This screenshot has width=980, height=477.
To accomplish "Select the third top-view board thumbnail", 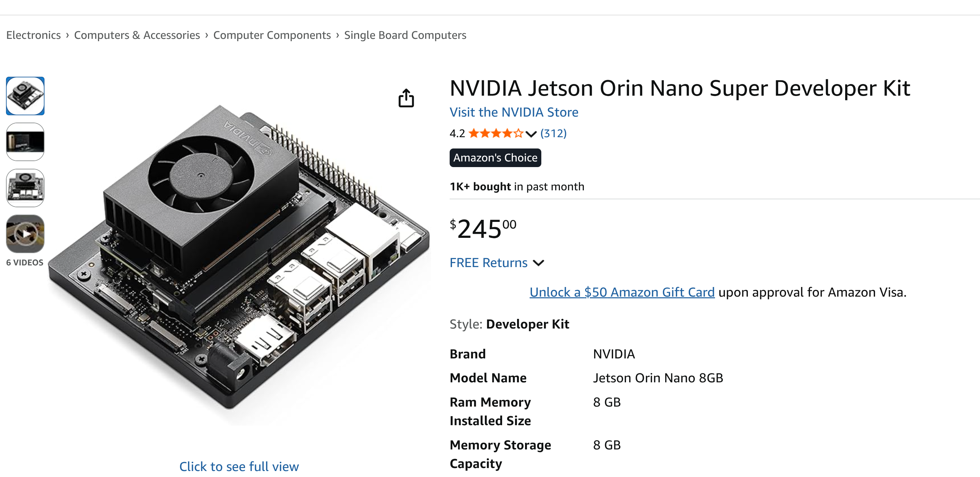I will [x=25, y=188].
